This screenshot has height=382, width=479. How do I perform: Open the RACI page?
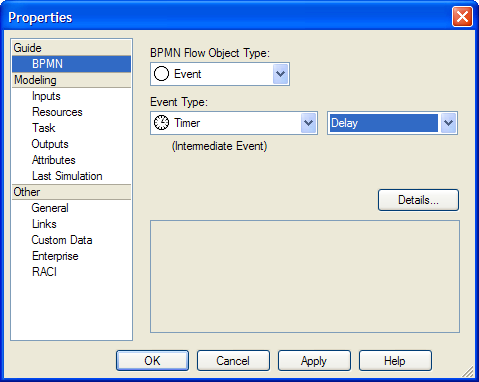coord(44,272)
